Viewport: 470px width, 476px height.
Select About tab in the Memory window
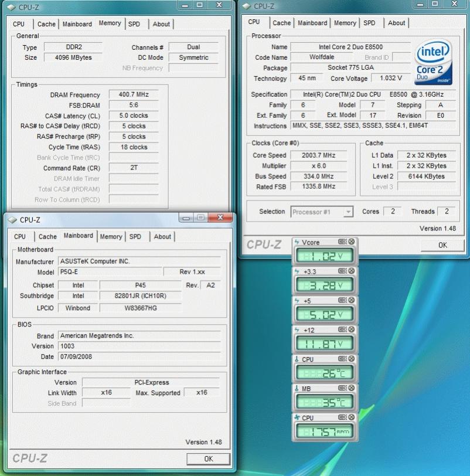[161, 24]
